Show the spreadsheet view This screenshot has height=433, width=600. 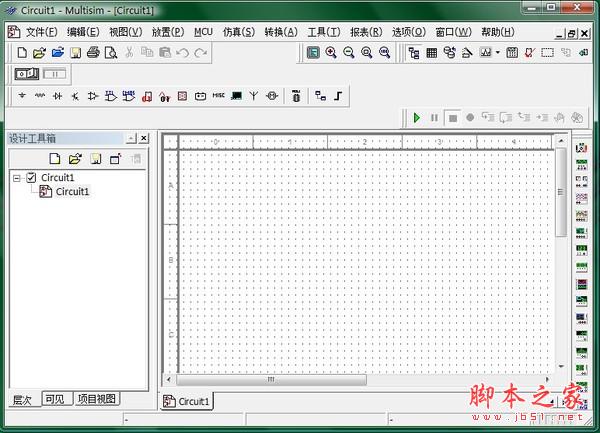click(x=432, y=52)
